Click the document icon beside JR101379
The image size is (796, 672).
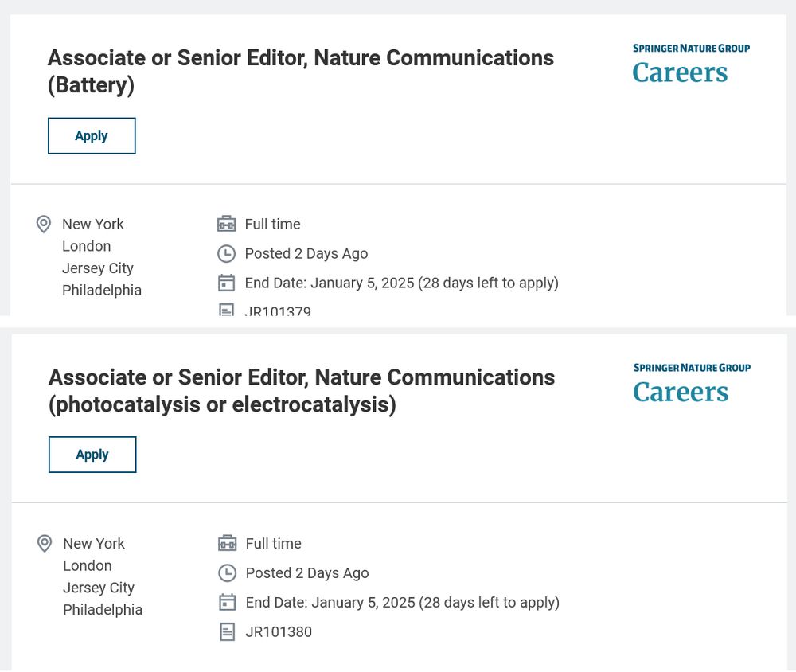click(226, 310)
